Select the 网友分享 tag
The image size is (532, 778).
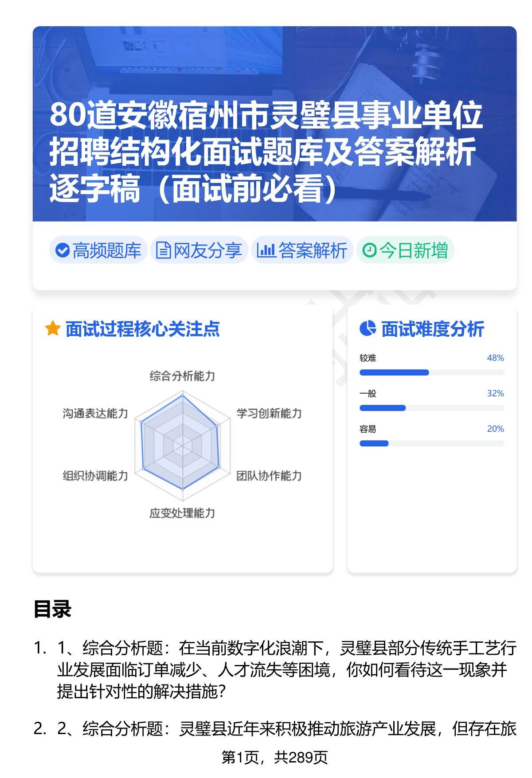(199, 250)
